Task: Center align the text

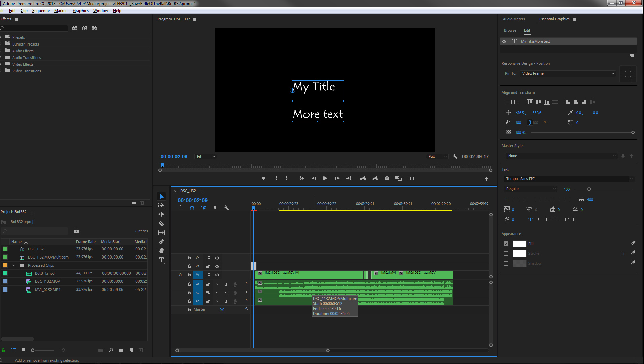Action: 516,199
